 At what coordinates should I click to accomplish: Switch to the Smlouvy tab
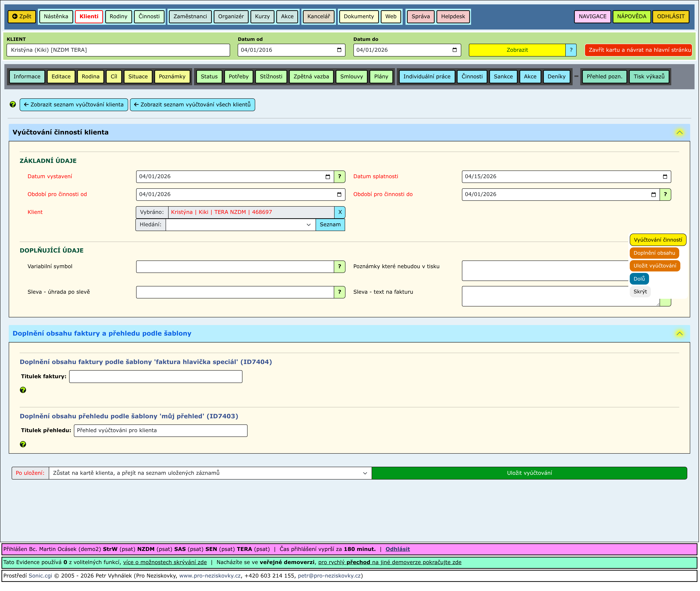pyautogui.click(x=351, y=76)
